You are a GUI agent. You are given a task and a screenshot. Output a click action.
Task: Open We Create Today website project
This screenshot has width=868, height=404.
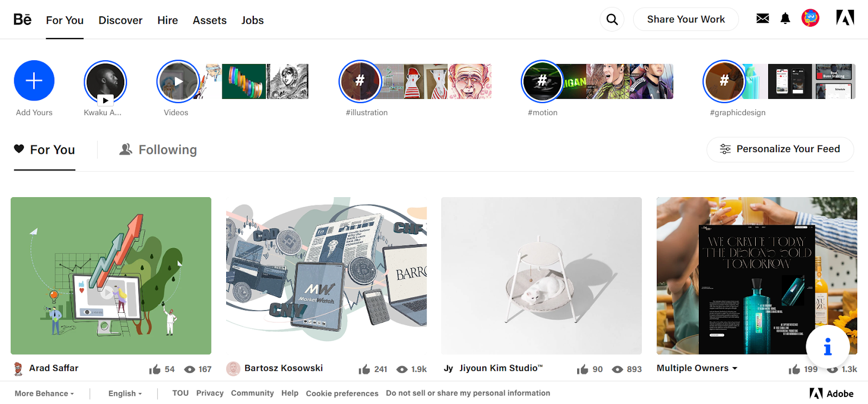click(757, 276)
